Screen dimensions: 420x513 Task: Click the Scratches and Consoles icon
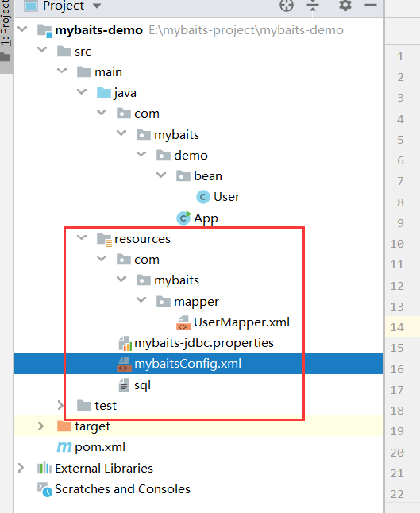pyautogui.click(x=44, y=489)
